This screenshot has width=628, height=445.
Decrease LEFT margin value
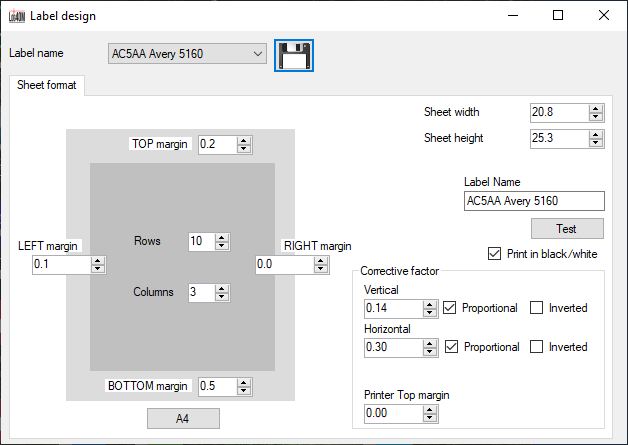pos(98,269)
